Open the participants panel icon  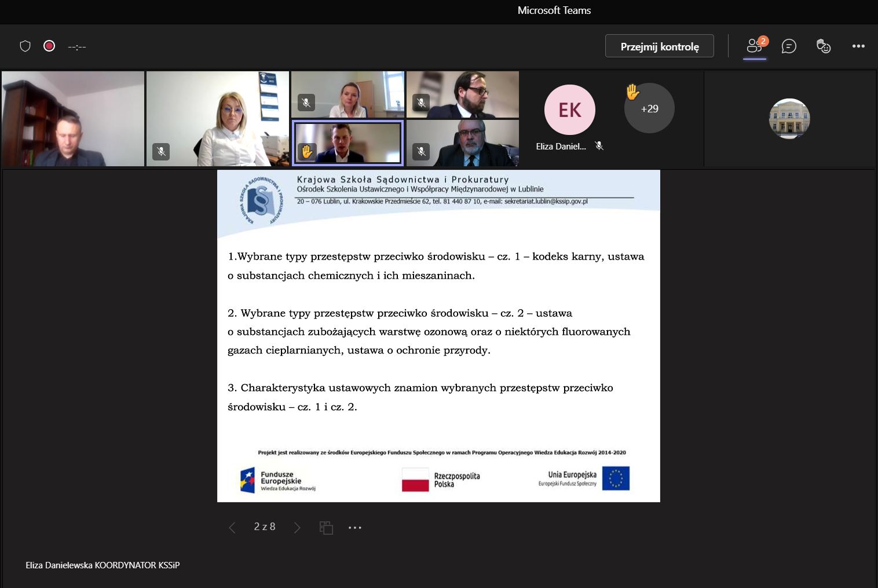point(753,46)
